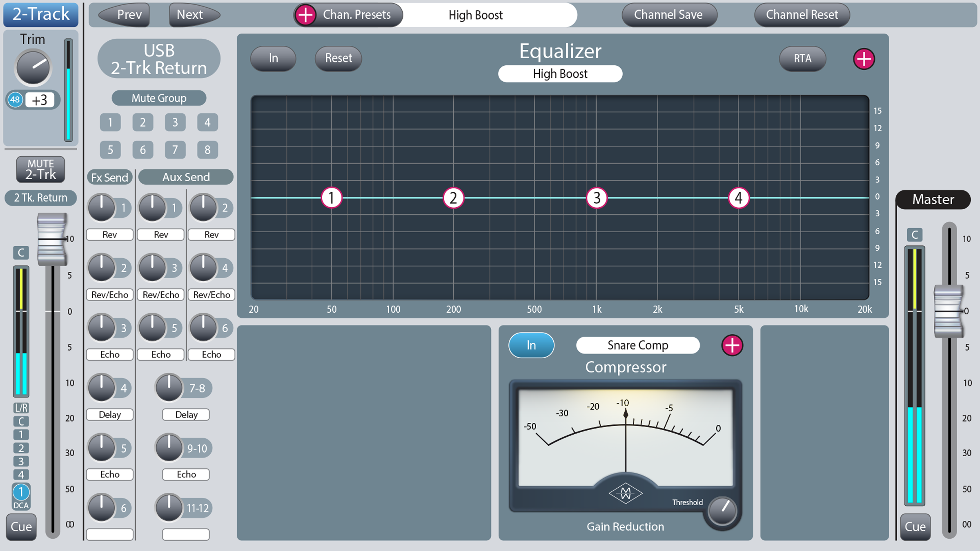Screen dimensions: 980x551
Task: Select EQ band 1 node
Action: click(331, 198)
